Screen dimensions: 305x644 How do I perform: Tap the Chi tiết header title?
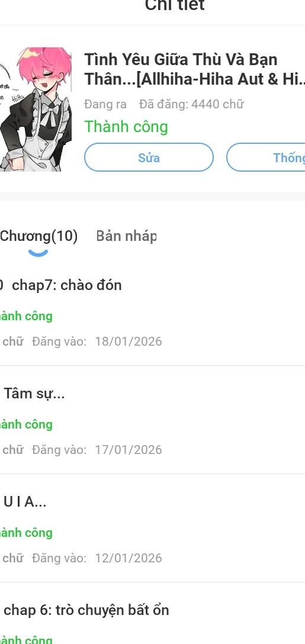pyautogui.click(x=175, y=5)
